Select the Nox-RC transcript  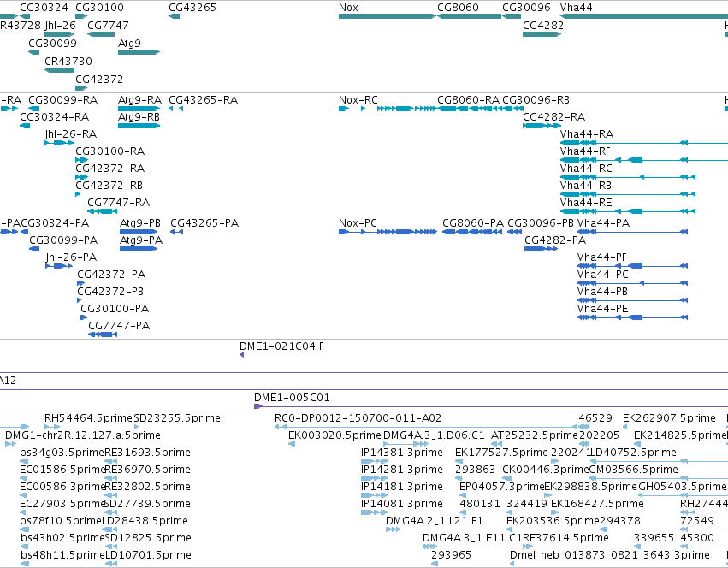point(388,109)
